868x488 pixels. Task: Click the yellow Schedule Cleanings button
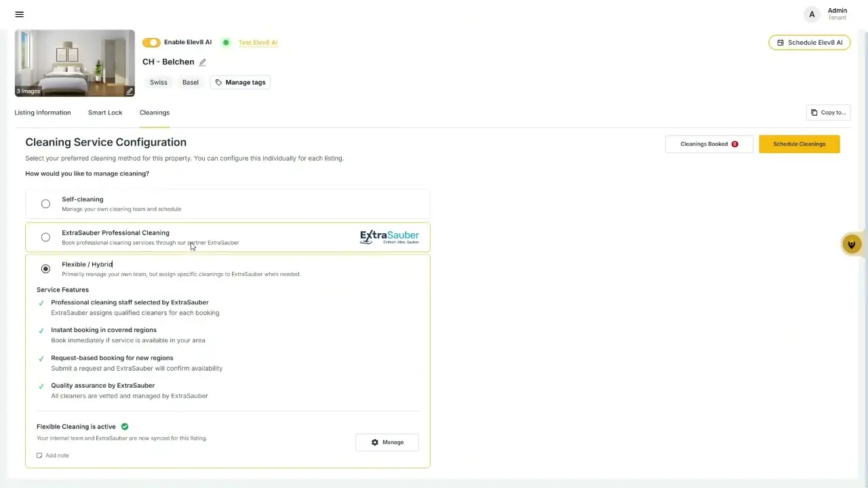coord(800,144)
